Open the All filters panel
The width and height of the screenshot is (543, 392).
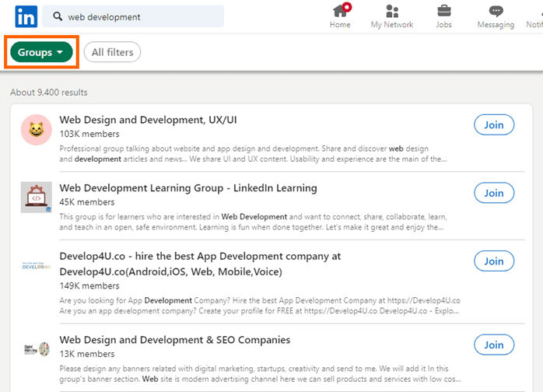pyautogui.click(x=112, y=53)
